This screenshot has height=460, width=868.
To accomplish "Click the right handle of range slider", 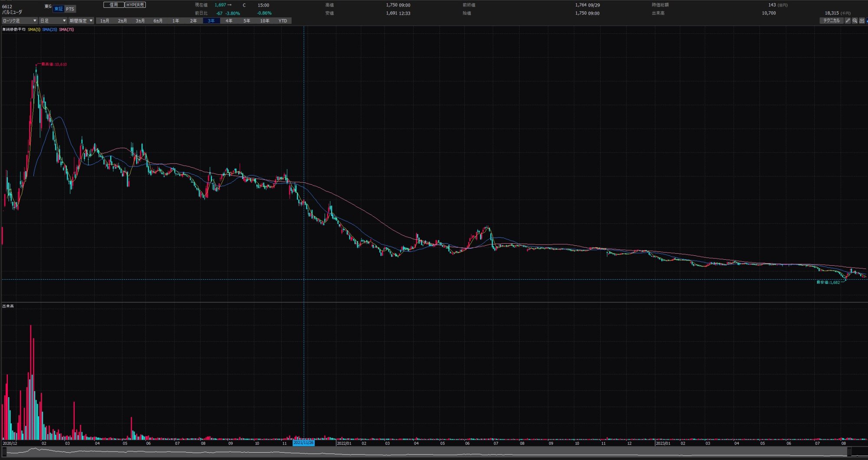I will coord(849,452).
